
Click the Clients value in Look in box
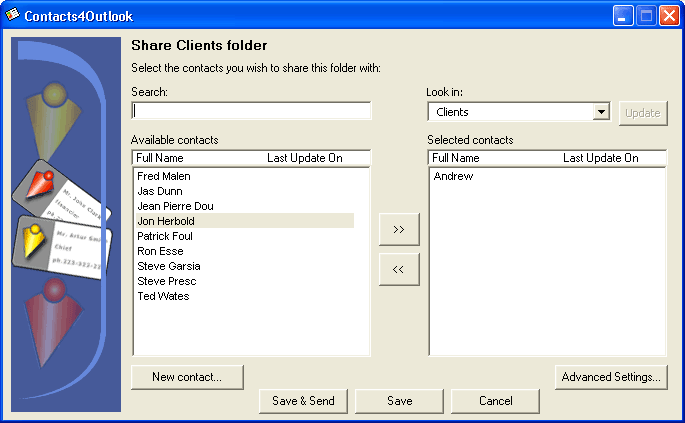(x=452, y=112)
